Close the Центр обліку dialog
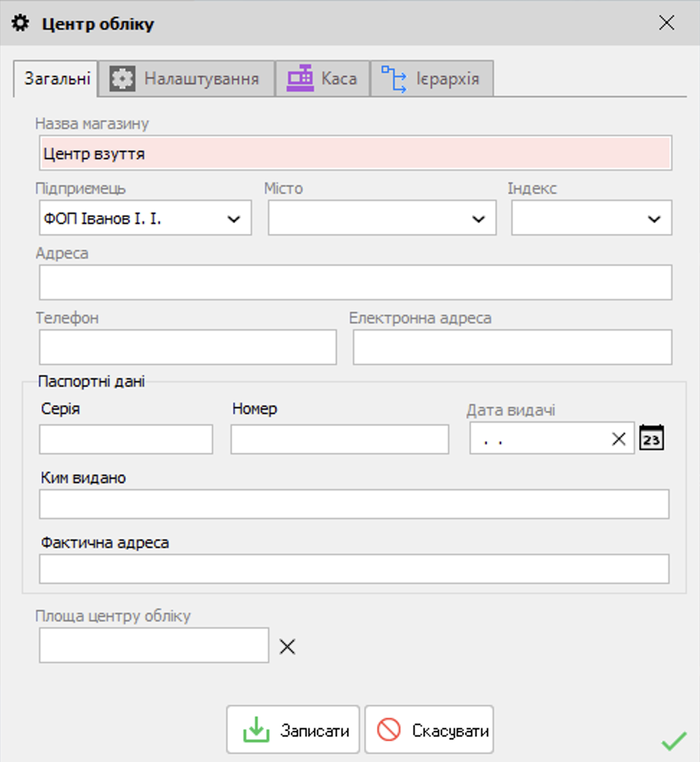This screenshot has width=700, height=762. [x=666, y=22]
